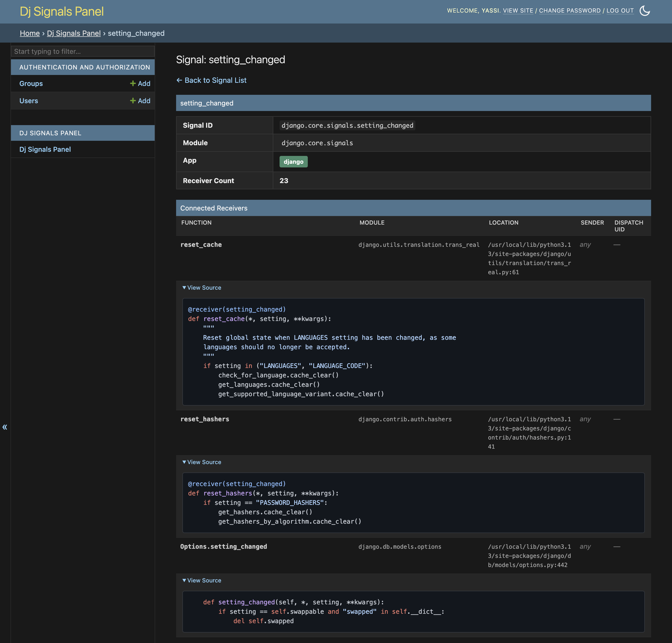Open Users in the sidebar

point(29,101)
